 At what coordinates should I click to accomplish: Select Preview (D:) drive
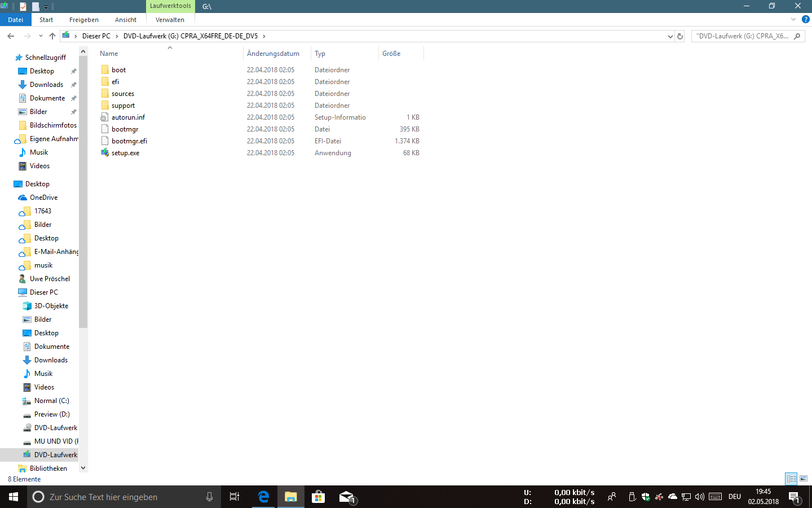click(52, 414)
